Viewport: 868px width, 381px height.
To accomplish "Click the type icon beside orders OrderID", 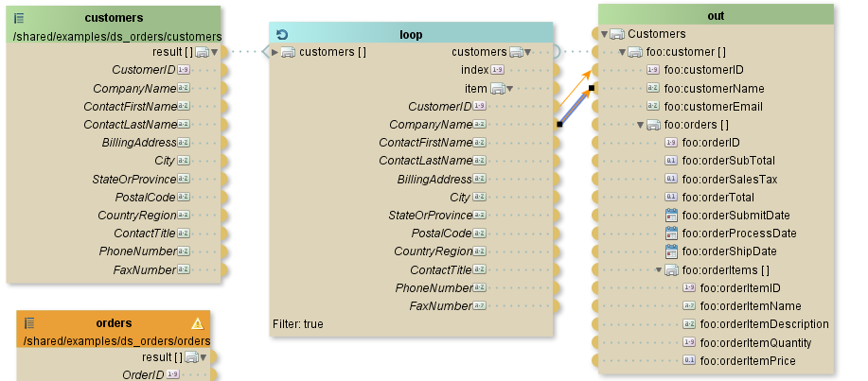I will (172, 374).
